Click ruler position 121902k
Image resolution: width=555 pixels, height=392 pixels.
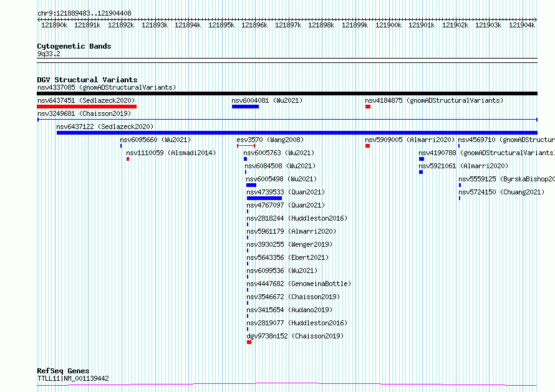click(x=455, y=25)
